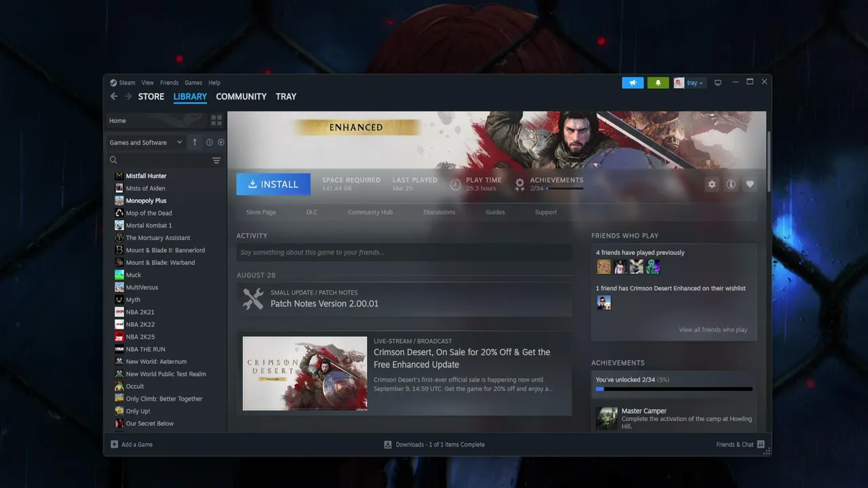Open the Games menu
868x488 pixels.
click(193, 83)
